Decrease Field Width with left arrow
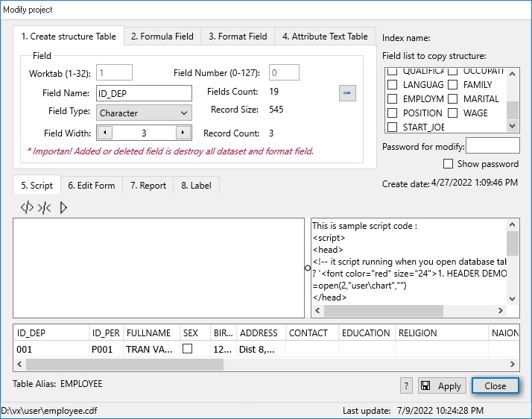 coord(104,133)
